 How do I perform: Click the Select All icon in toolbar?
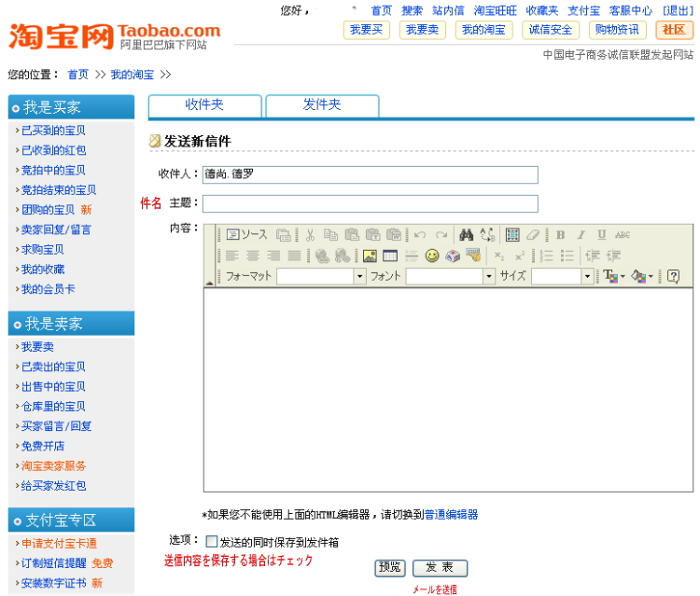512,235
